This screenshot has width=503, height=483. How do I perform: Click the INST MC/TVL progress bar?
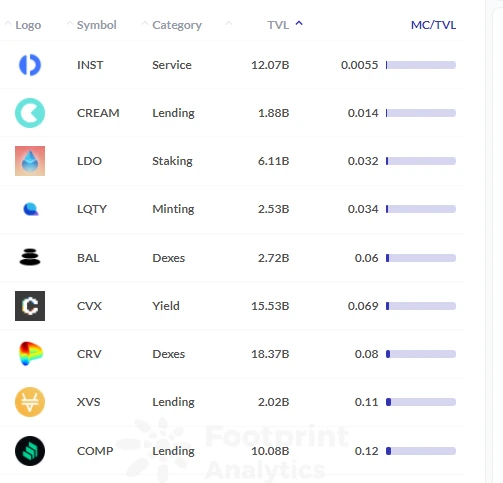point(421,65)
